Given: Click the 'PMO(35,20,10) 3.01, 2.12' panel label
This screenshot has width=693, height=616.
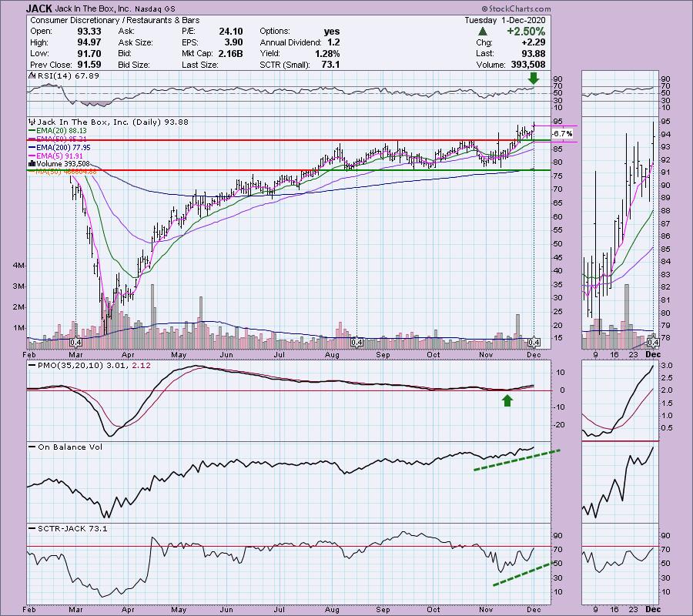Looking at the screenshot, I should point(94,366).
